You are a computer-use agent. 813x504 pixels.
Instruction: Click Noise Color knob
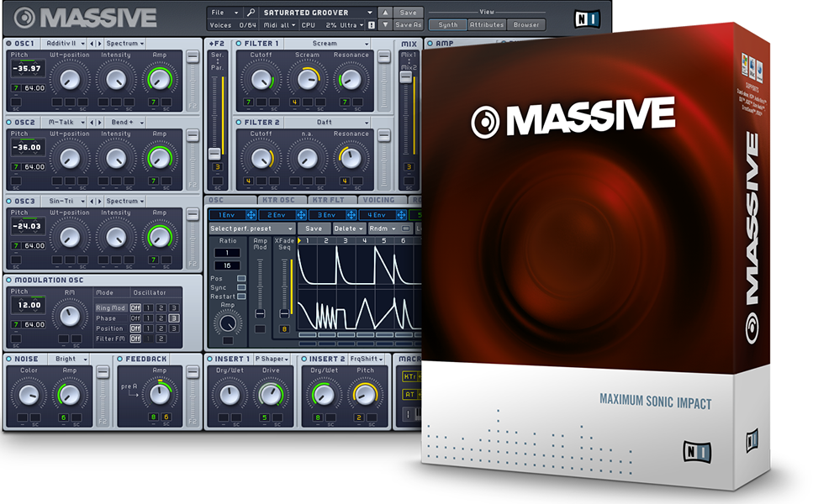(x=29, y=395)
